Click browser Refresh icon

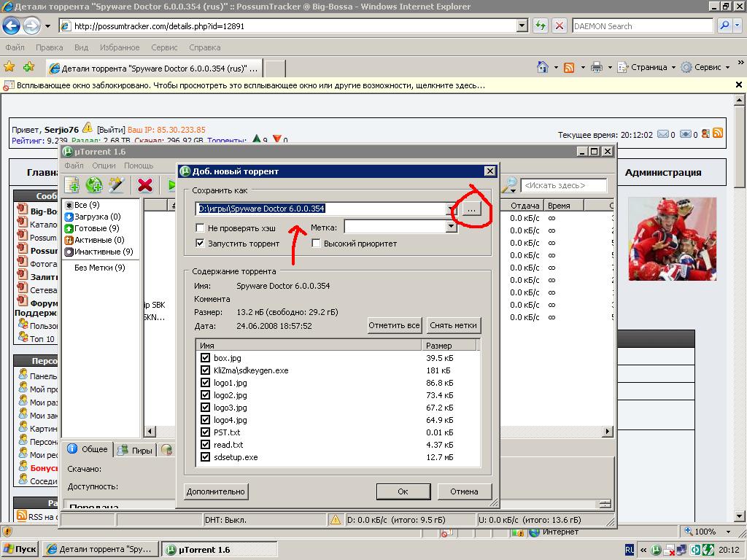coord(541,26)
